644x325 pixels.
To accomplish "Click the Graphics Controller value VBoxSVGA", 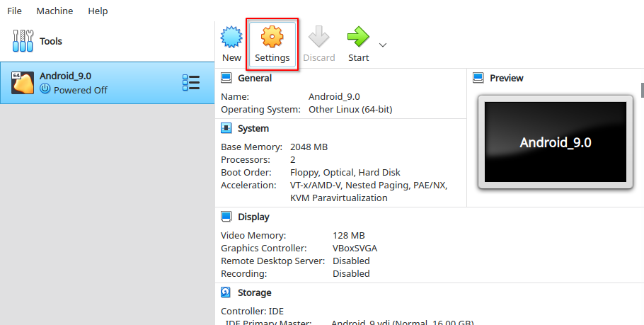I will coord(355,248).
